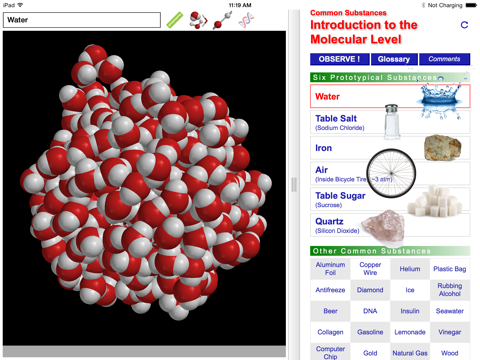Open the Copper Wire substance
This screenshot has height=360, width=480.
click(370, 269)
